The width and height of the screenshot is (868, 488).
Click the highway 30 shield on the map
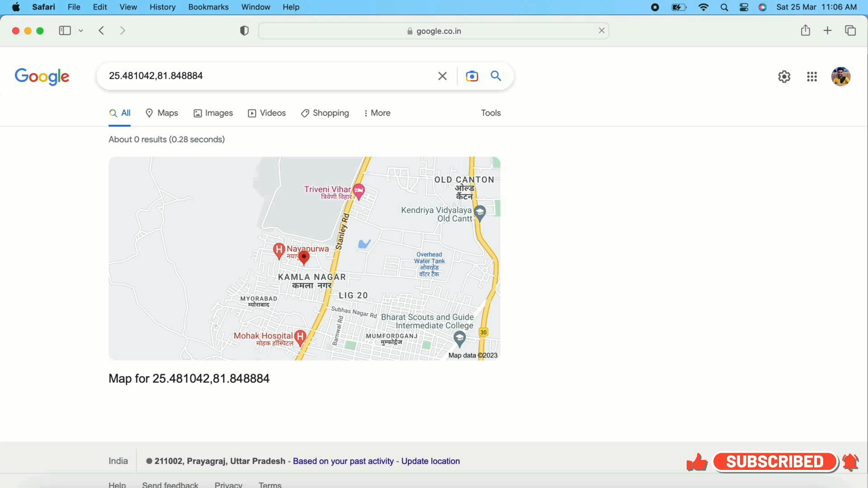(484, 332)
